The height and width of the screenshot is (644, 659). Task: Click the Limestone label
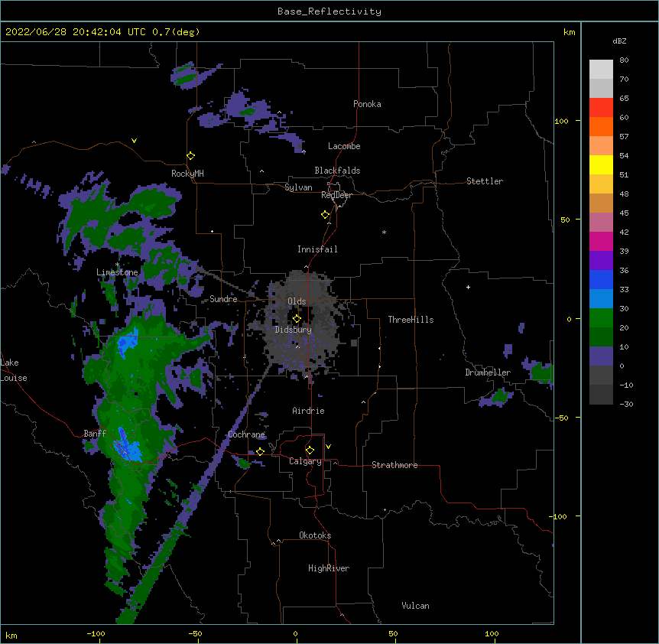(117, 272)
